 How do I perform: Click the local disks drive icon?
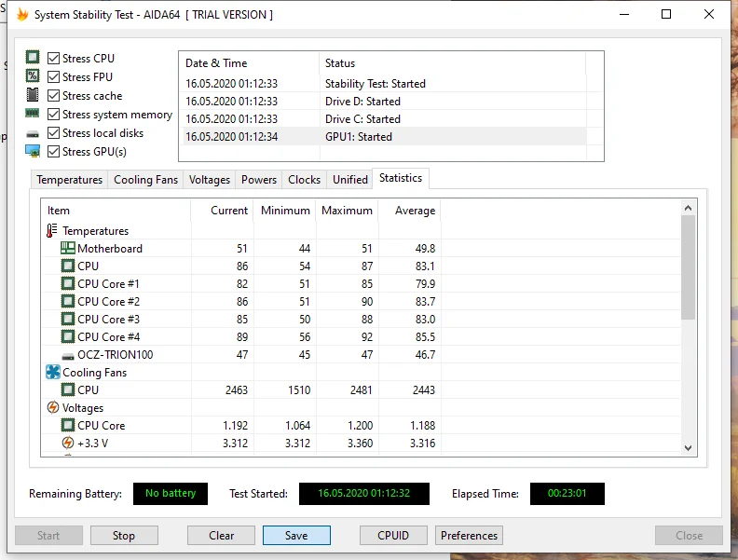(x=33, y=134)
